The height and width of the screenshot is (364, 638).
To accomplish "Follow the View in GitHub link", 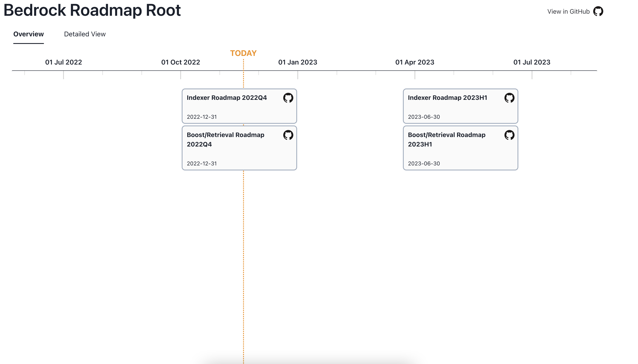I will coord(568,12).
